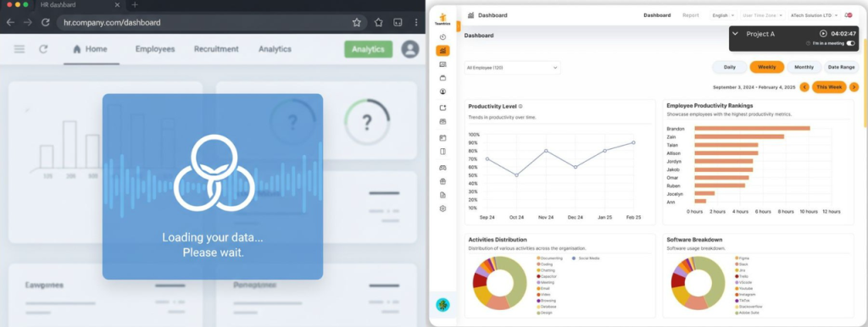Toggle the I'm in a meeting switch
Image resolution: width=868 pixels, height=327 pixels.
[850, 43]
